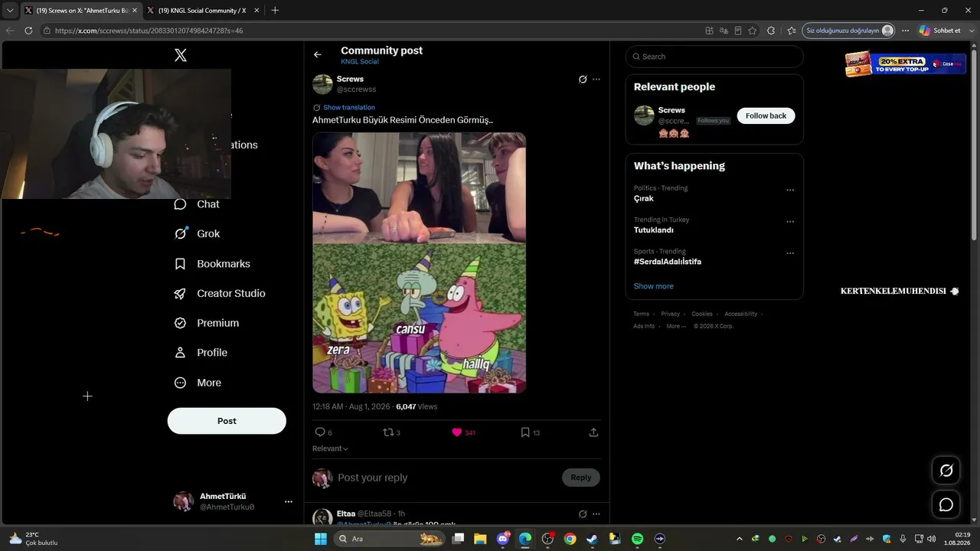Click the white Post button
The image size is (980, 551).
click(227, 421)
